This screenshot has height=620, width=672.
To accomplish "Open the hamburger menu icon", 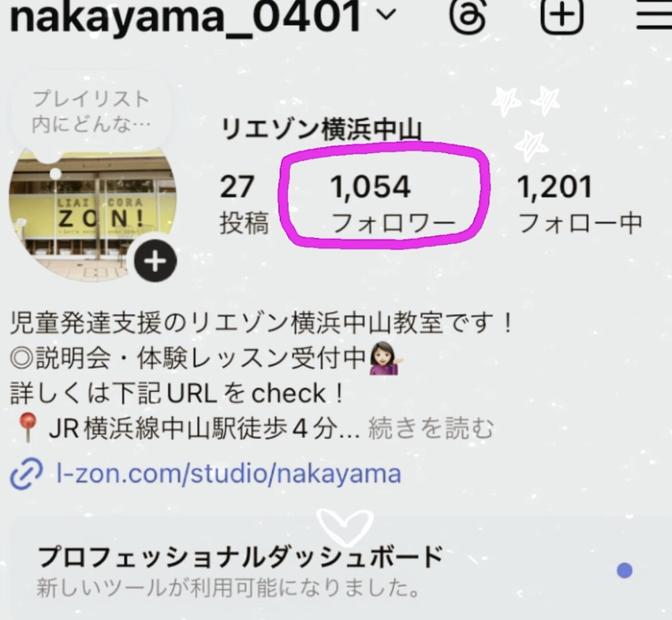I will point(654,16).
